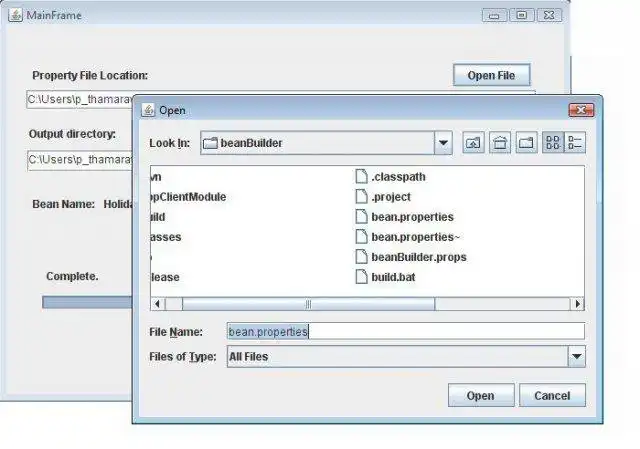This screenshot has height=449, width=640.
Task: Select bean.properties~ backup file name
Action: (416, 237)
